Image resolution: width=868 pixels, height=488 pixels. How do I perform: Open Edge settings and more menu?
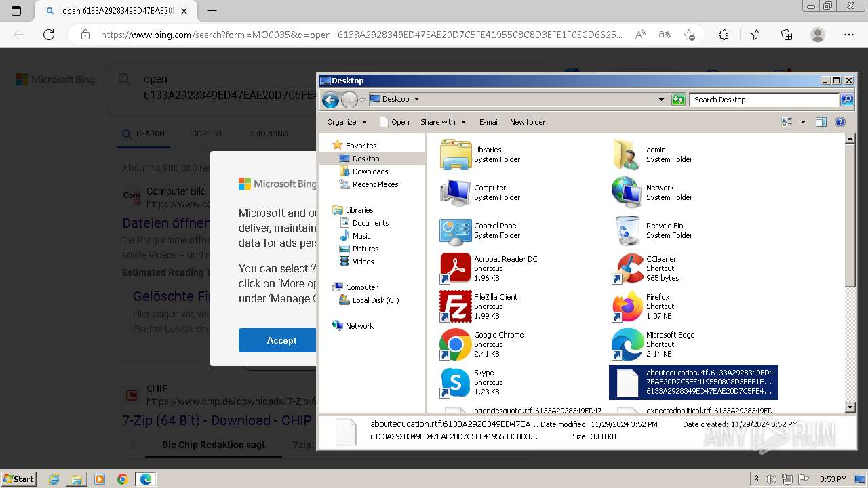coord(849,35)
